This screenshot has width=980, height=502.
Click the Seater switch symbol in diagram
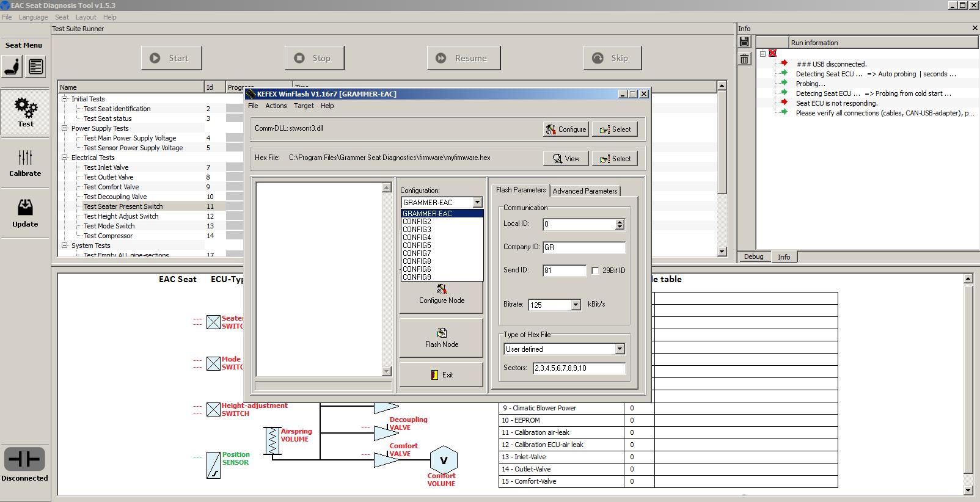tap(213, 322)
